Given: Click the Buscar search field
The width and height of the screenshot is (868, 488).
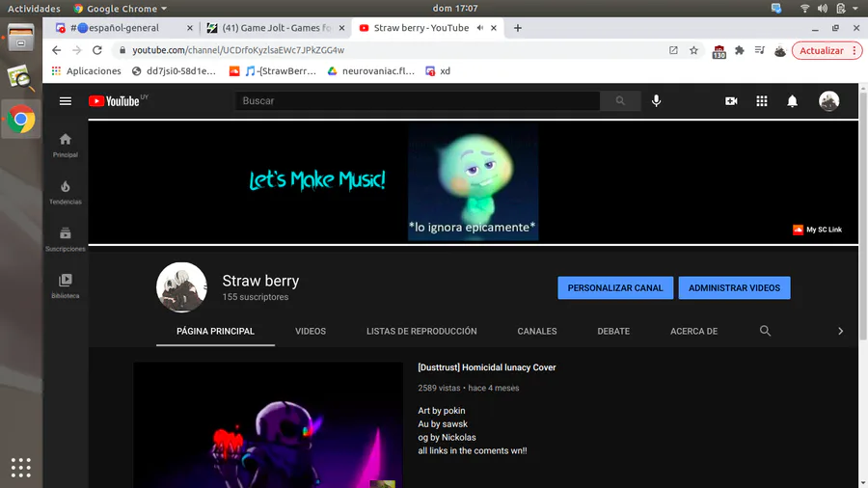Looking at the screenshot, I should (418, 100).
